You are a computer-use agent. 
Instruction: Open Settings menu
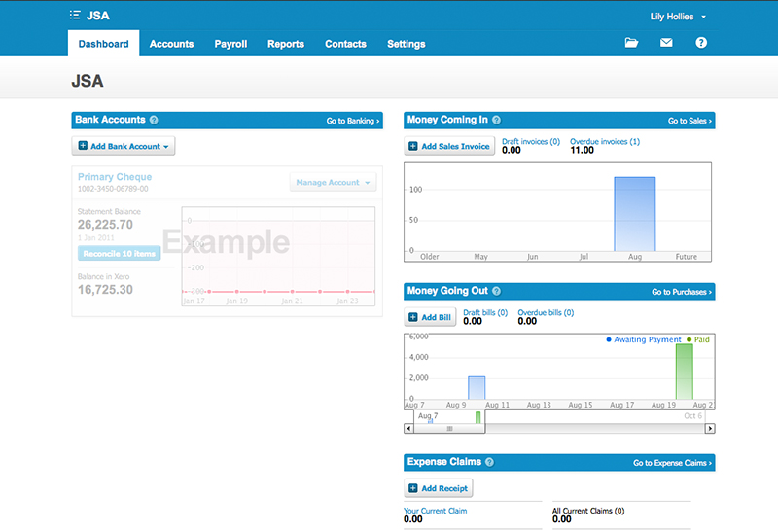pyautogui.click(x=406, y=44)
